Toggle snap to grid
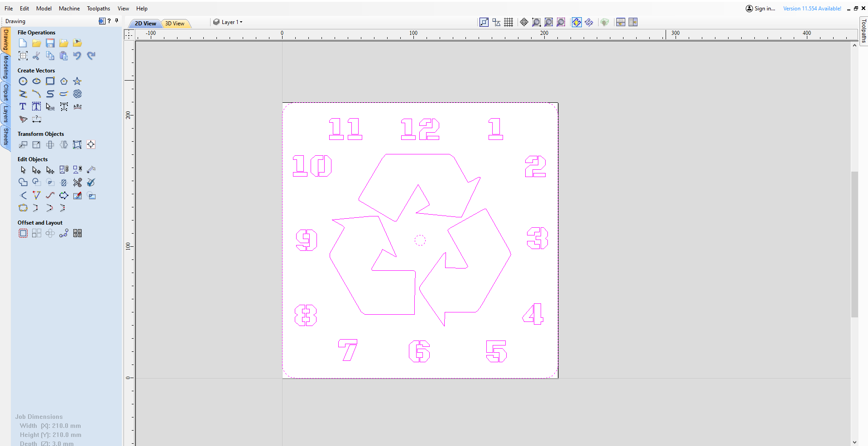This screenshot has width=868, height=446. click(x=508, y=22)
